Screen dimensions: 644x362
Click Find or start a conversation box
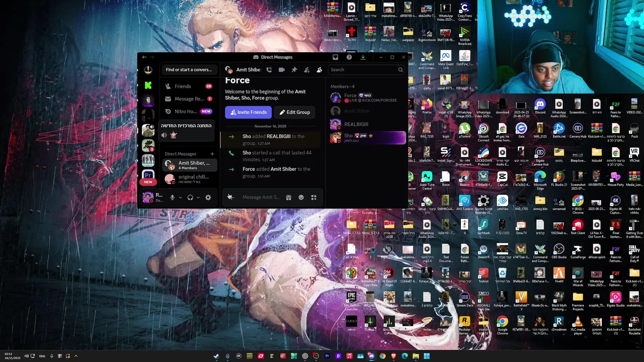coord(189,70)
